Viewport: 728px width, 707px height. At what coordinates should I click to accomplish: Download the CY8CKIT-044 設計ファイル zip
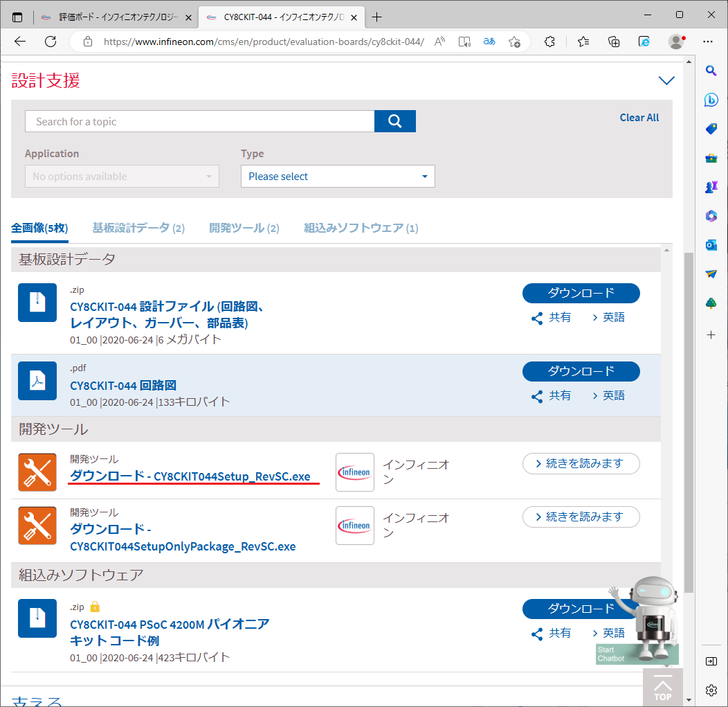point(581,293)
